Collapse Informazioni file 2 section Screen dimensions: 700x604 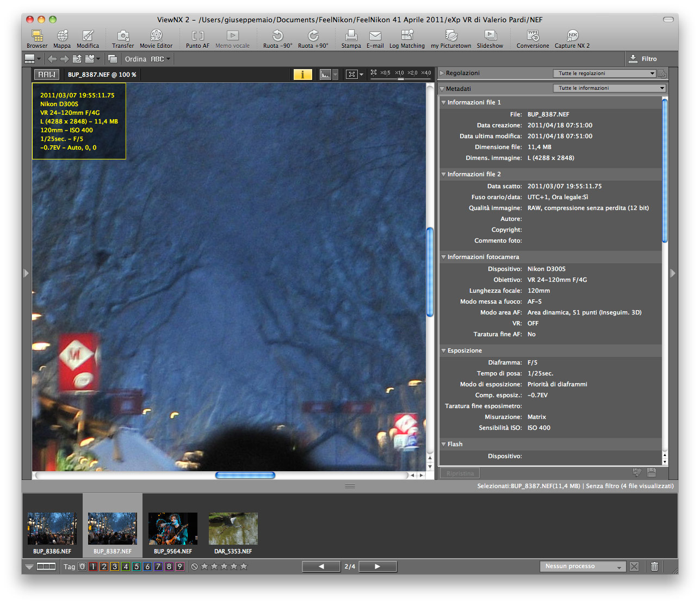click(443, 174)
